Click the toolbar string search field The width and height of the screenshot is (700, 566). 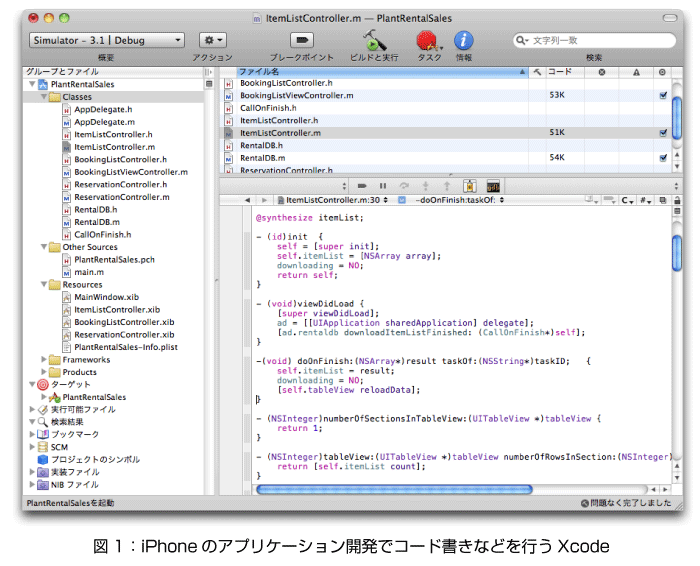point(596,40)
